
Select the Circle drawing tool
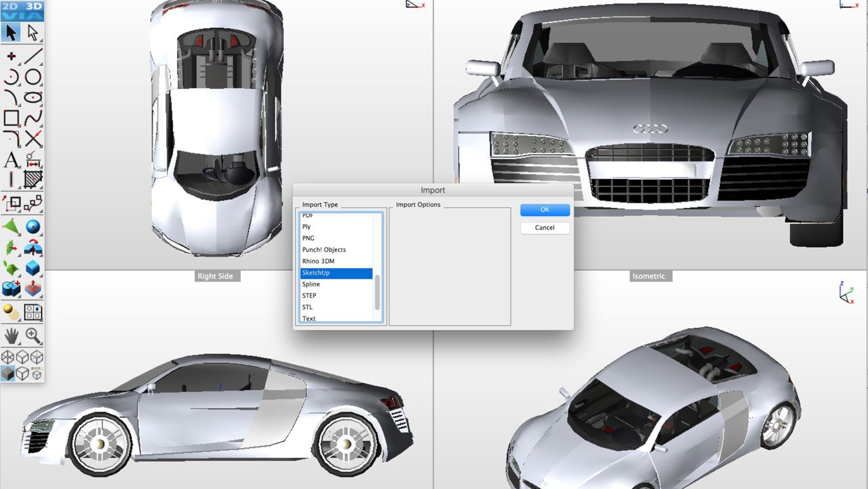(x=33, y=77)
